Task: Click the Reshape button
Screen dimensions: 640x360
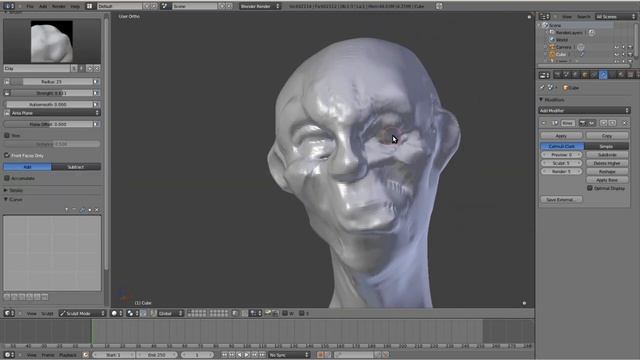Action: [607, 172]
